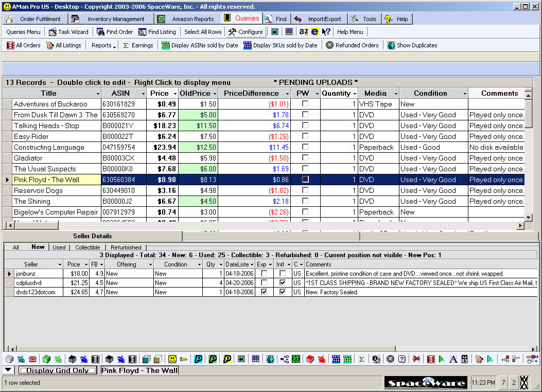Open the Reports dropdown menu
The image size is (542, 392).
(x=103, y=45)
